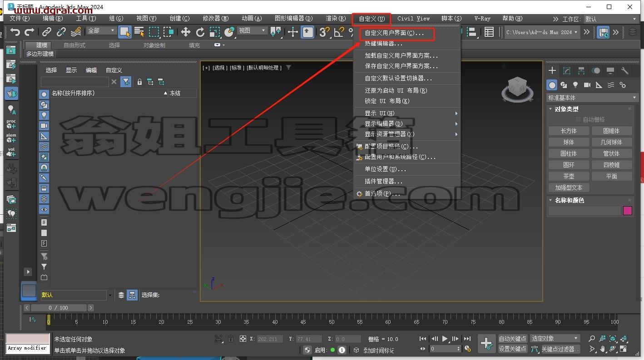
Task: Click the 茶壶 teapot button
Action: click(x=569, y=176)
